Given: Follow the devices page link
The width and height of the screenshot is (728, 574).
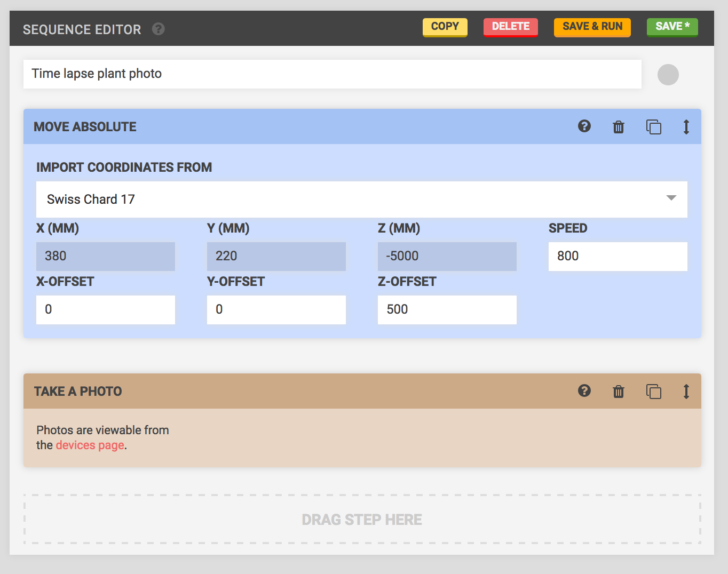Looking at the screenshot, I should (90, 445).
